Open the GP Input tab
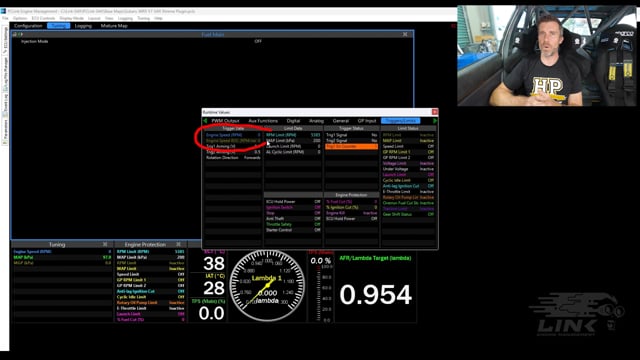 tap(367, 121)
